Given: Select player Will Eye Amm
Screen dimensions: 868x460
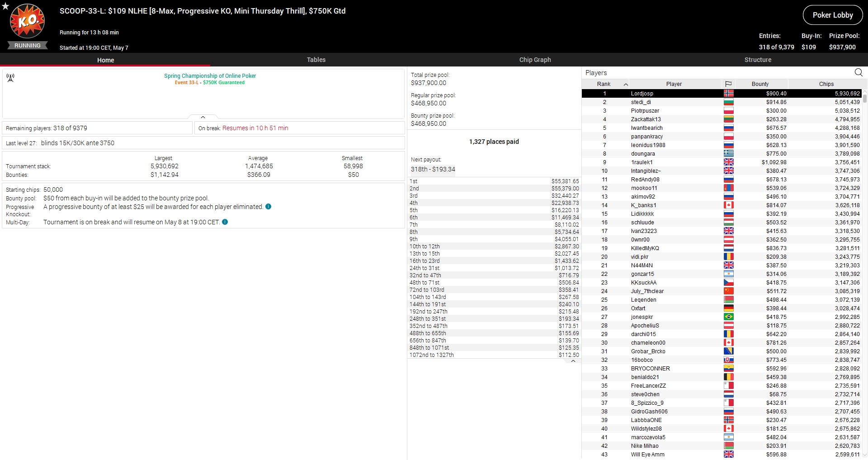Looking at the screenshot, I should [722, 455].
